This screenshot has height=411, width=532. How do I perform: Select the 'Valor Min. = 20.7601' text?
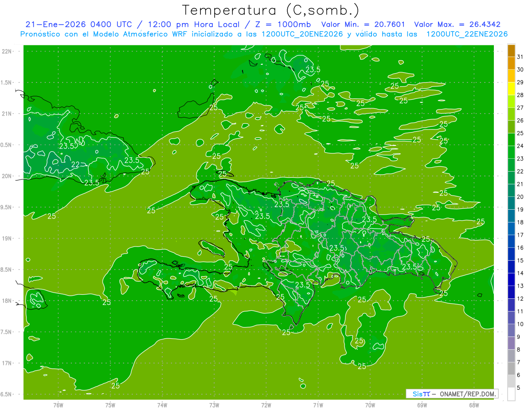(x=363, y=24)
